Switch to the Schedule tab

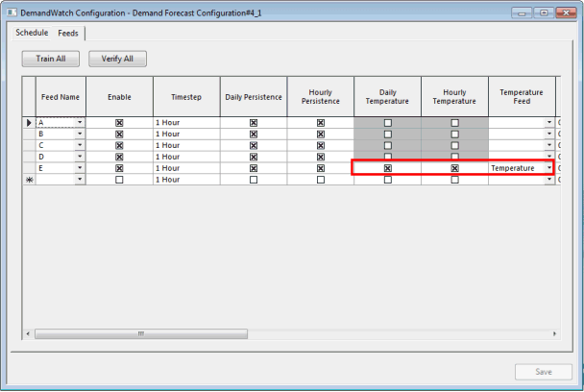[x=32, y=33]
